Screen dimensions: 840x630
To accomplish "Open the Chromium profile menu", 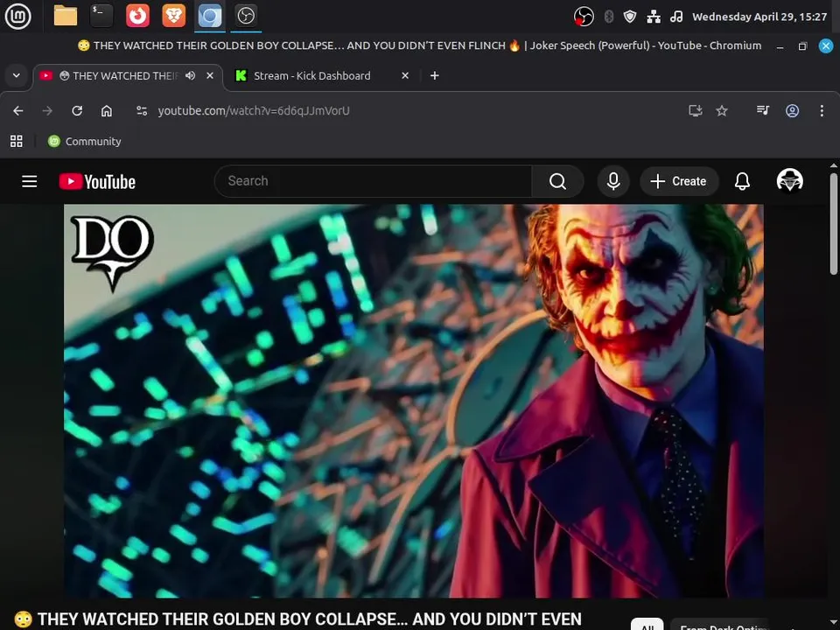I will [793, 110].
